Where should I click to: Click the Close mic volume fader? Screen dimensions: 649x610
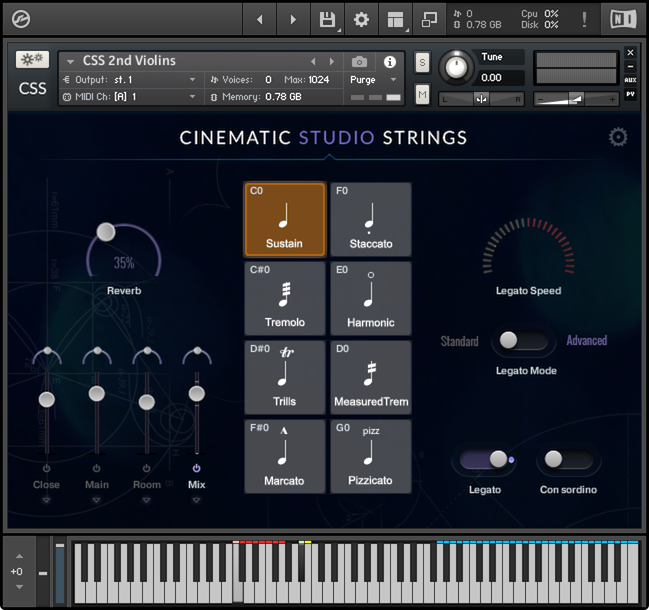pos(47,399)
